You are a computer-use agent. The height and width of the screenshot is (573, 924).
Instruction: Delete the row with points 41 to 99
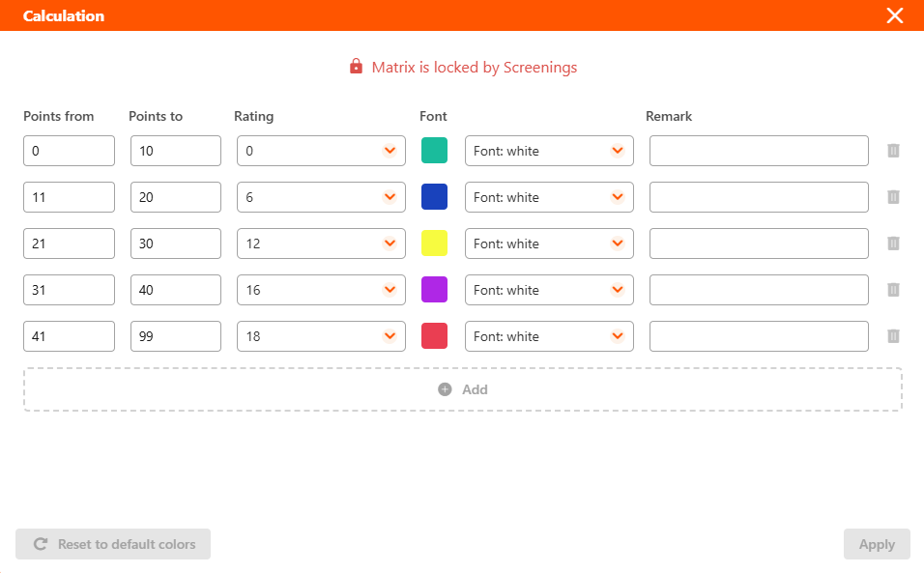[893, 336]
